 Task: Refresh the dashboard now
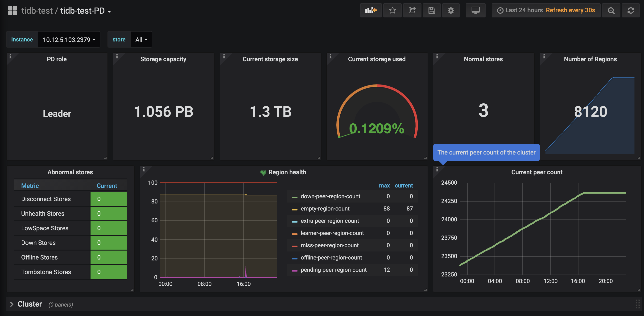631,11
